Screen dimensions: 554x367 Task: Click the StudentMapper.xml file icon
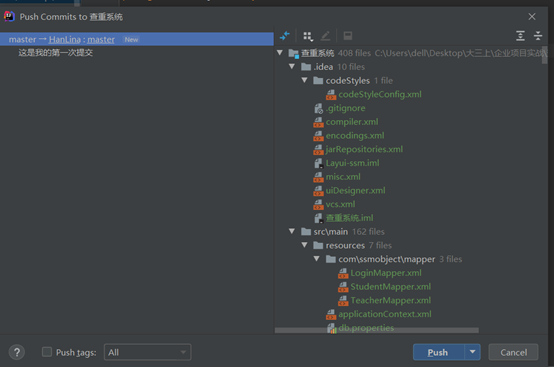[343, 287]
